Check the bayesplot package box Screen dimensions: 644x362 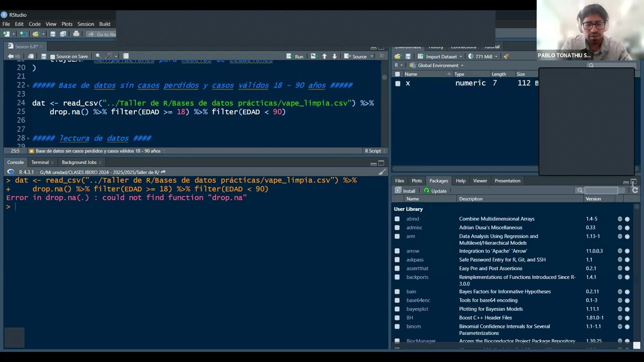(x=397, y=309)
